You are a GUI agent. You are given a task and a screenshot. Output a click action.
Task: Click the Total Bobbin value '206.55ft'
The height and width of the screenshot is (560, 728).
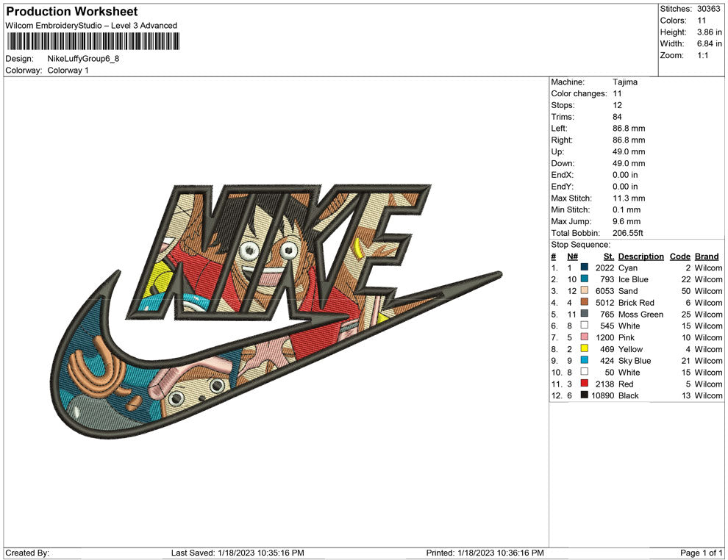pos(628,233)
